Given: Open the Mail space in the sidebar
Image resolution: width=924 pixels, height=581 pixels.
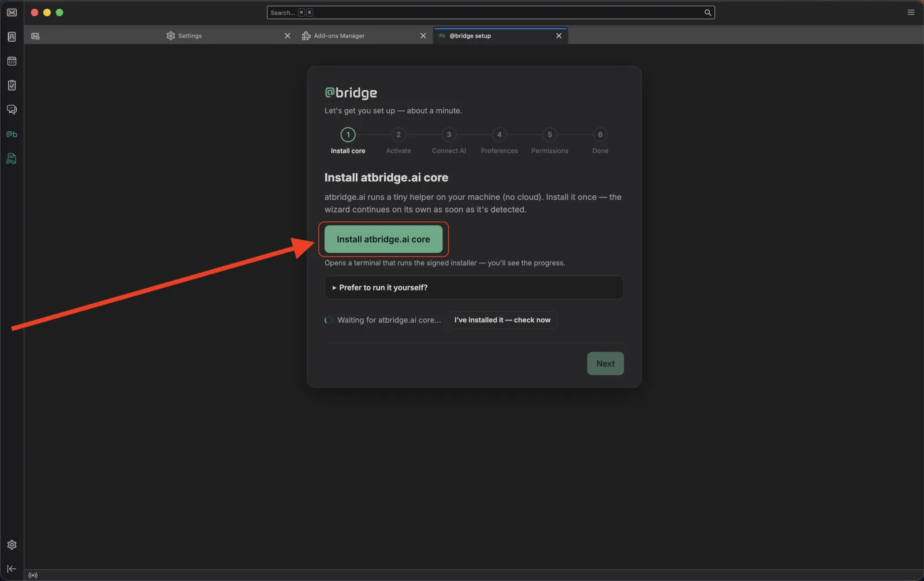Looking at the screenshot, I should pyautogui.click(x=12, y=12).
